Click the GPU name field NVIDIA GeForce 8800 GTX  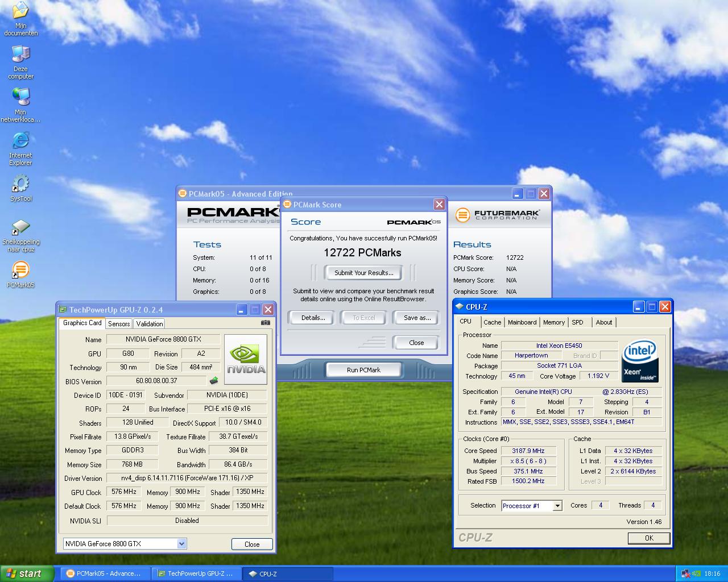[163, 339]
